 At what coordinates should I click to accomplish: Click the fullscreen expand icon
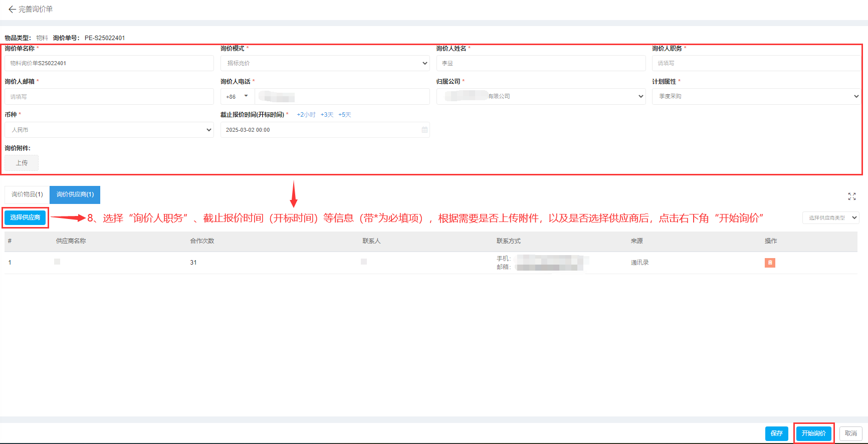pyautogui.click(x=852, y=196)
